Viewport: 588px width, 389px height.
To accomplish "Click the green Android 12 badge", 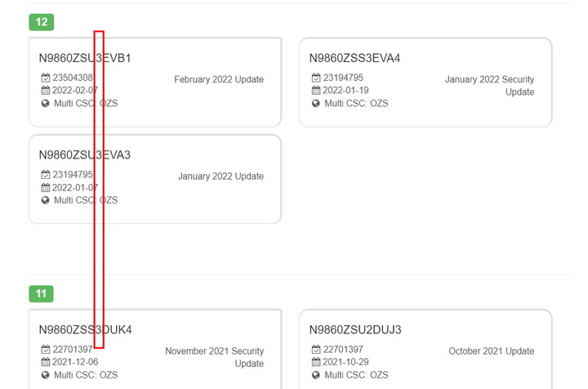I will (x=41, y=22).
